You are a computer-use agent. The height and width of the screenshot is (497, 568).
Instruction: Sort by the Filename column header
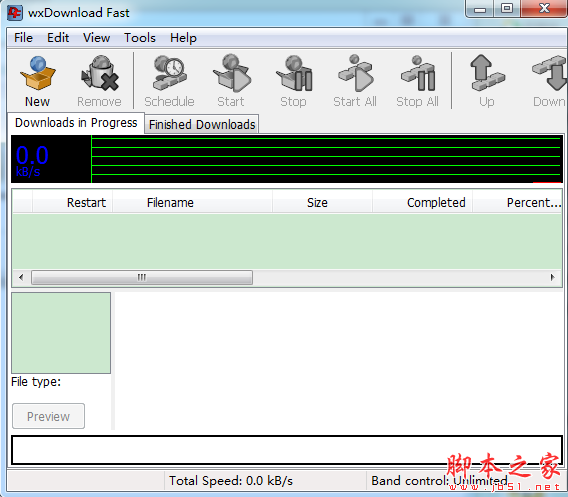coord(192,202)
